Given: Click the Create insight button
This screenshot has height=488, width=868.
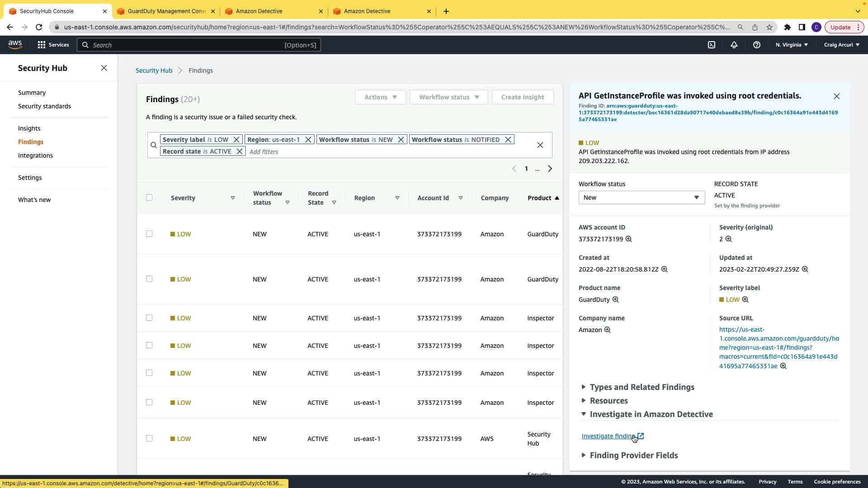Looking at the screenshot, I should coord(523,97).
